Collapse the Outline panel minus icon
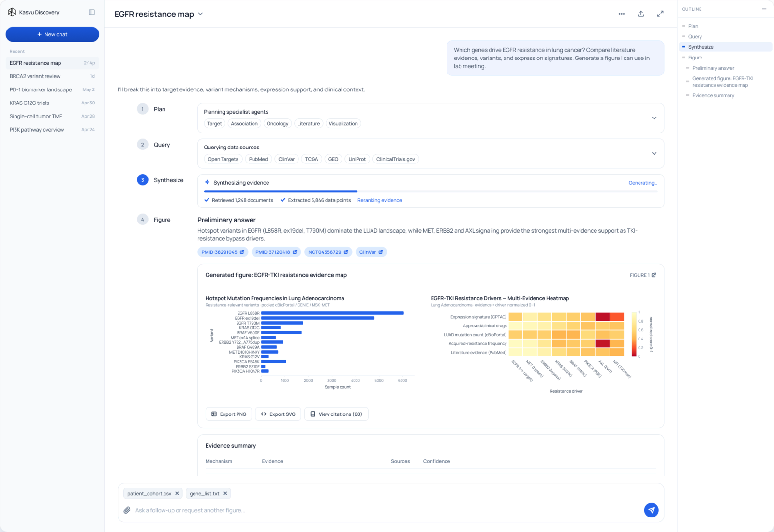This screenshot has width=774, height=532. click(x=764, y=9)
